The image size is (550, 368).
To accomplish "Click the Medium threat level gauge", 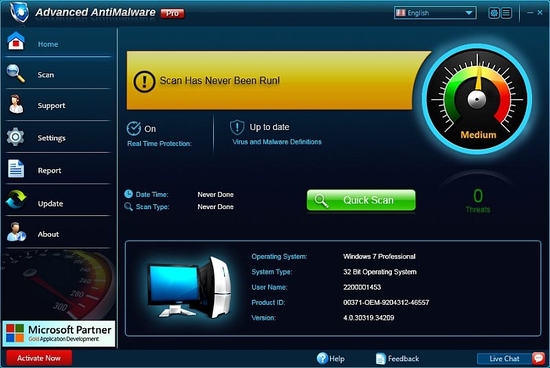I will pyautogui.click(x=477, y=99).
